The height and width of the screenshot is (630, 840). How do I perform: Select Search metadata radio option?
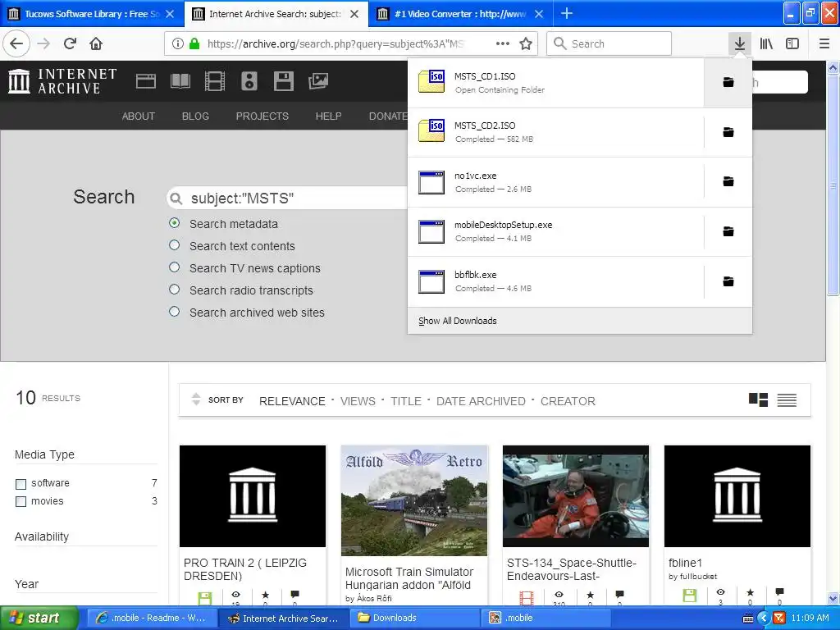[175, 223]
